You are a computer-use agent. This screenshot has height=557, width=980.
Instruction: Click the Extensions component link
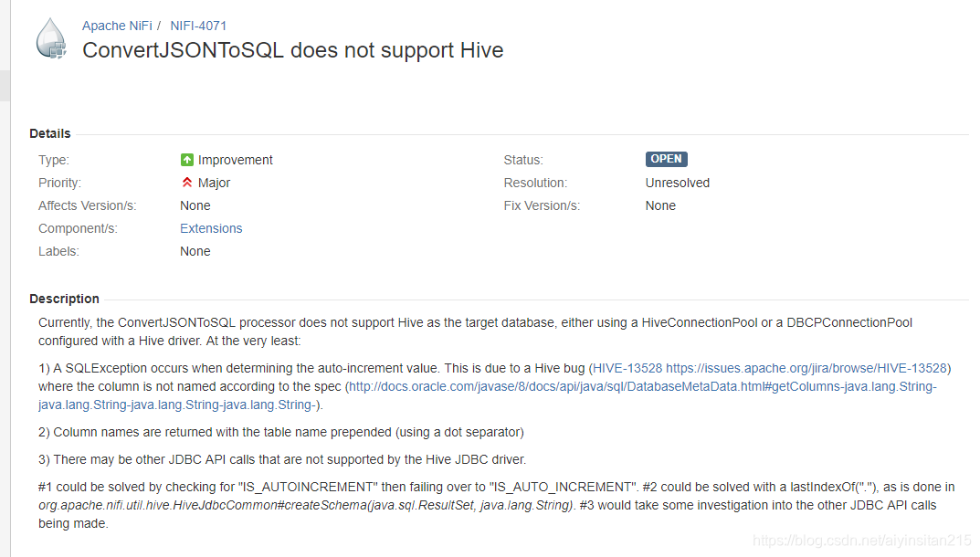[211, 228]
